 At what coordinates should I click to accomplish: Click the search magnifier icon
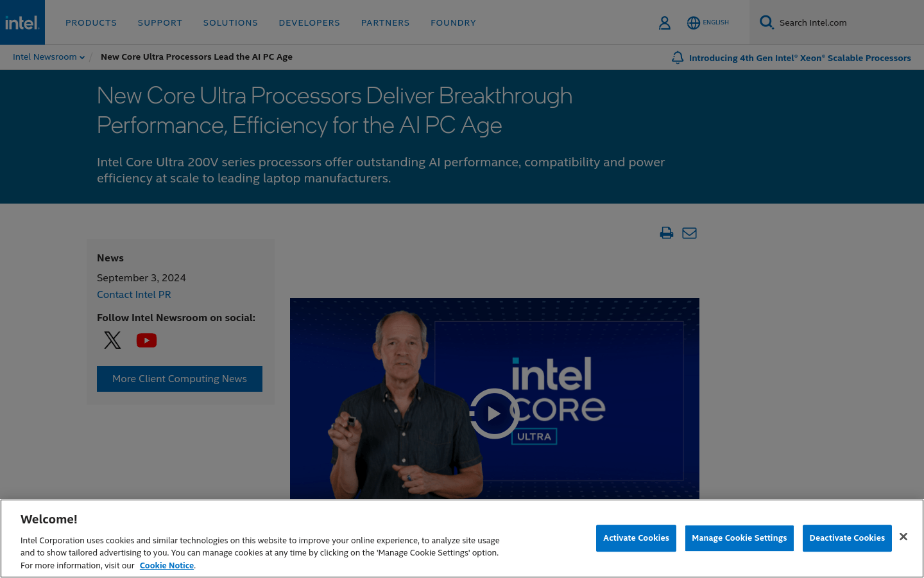coord(766,22)
